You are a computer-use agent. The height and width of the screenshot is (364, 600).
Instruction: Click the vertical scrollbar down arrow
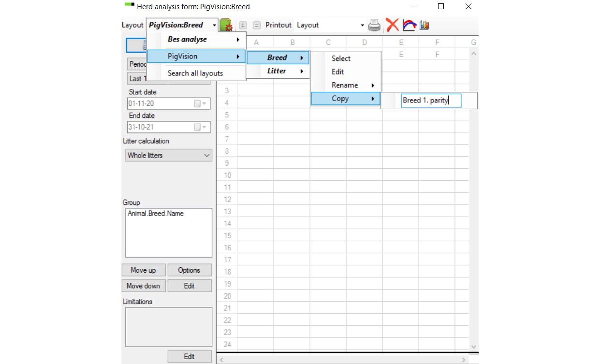click(x=473, y=347)
